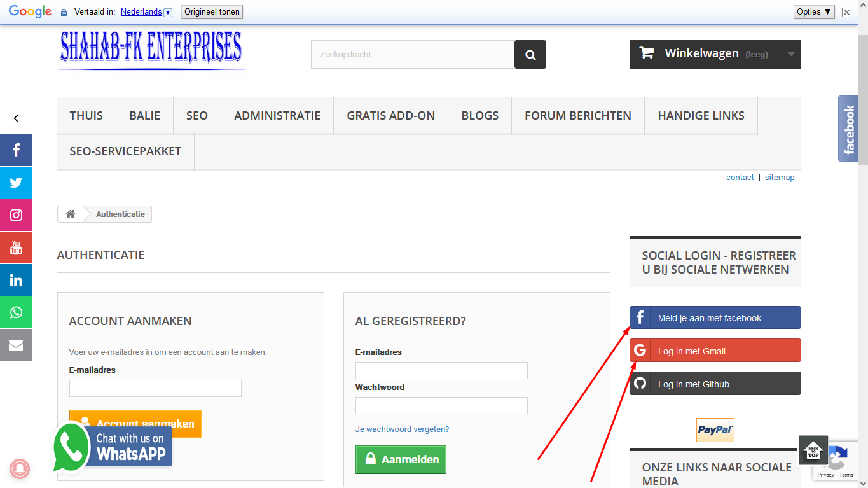
Task: Follow the Je wachtwoord vergeten link
Action: tap(402, 429)
